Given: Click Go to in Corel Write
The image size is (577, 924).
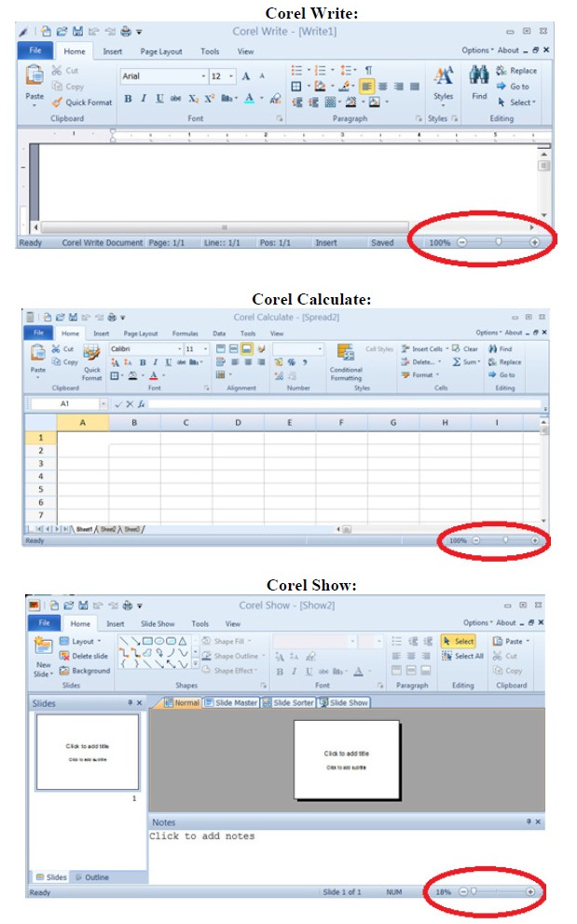Looking at the screenshot, I should coord(513,87).
